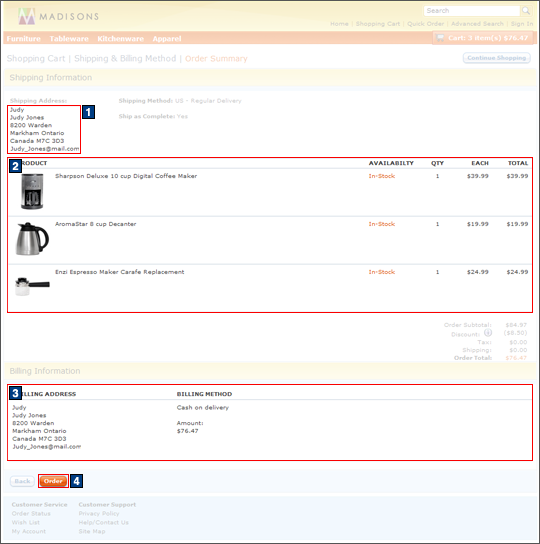This screenshot has height=544, width=540.
Task: Click the $39.99 total of Sharpson row
Action: [517, 176]
